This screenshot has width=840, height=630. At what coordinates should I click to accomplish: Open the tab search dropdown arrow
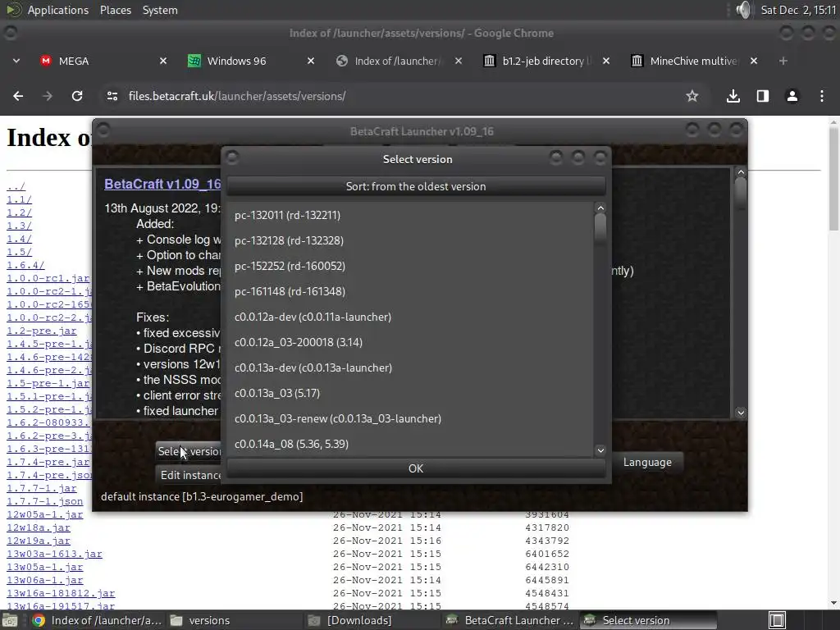coord(16,61)
